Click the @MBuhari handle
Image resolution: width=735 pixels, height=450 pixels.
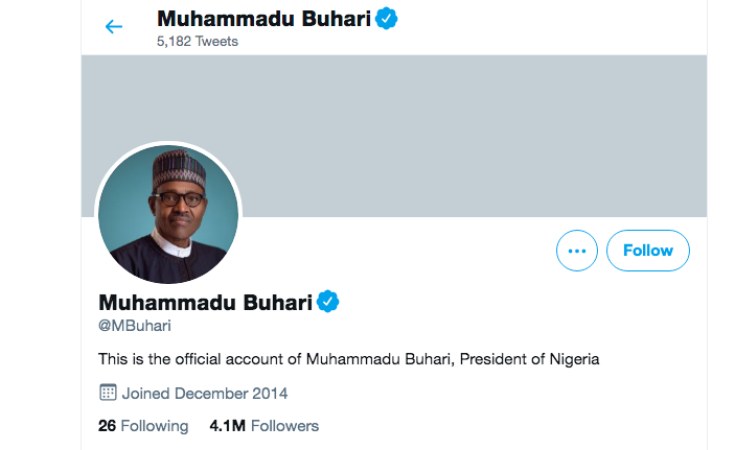(135, 327)
